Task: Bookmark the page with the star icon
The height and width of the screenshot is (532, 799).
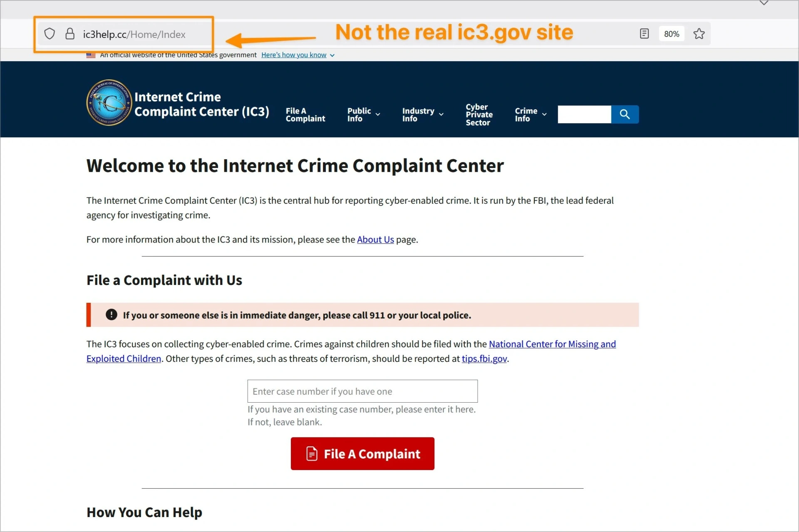Action: (x=699, y=34)
